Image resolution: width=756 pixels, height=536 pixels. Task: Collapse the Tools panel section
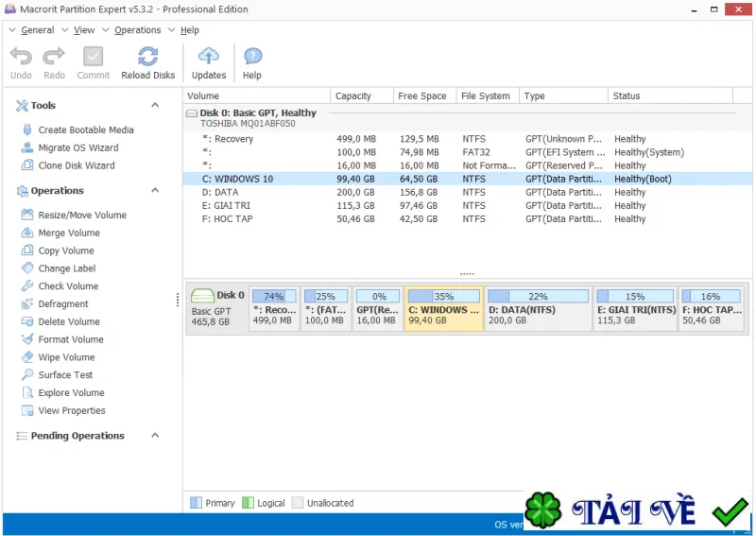coord(155,105)
